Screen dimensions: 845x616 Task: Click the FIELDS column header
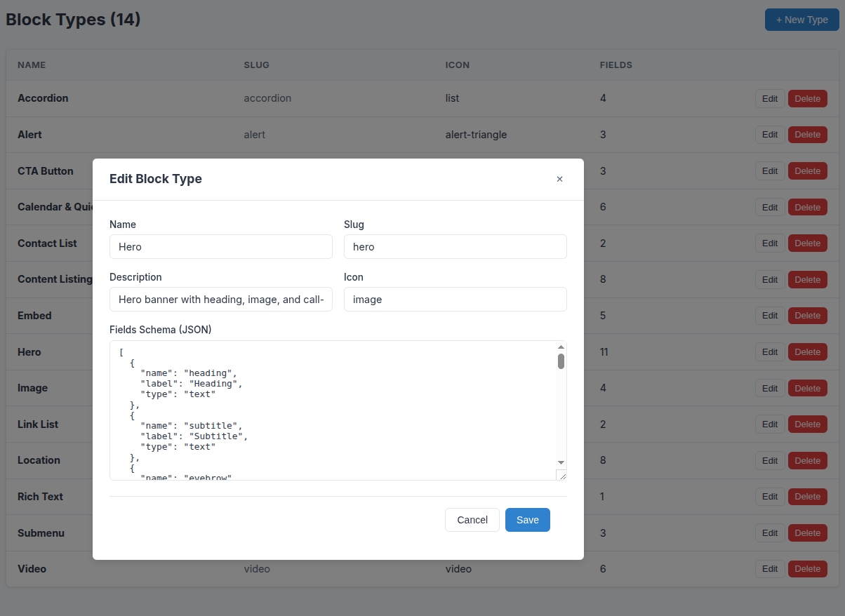(616, 65)
